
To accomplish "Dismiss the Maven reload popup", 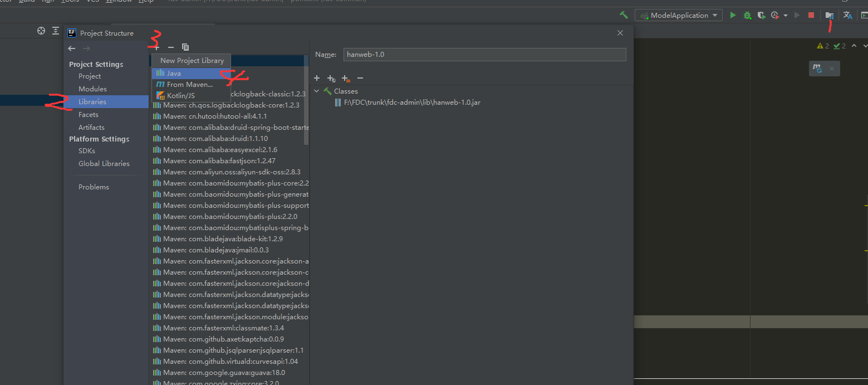I will (832, 69).
